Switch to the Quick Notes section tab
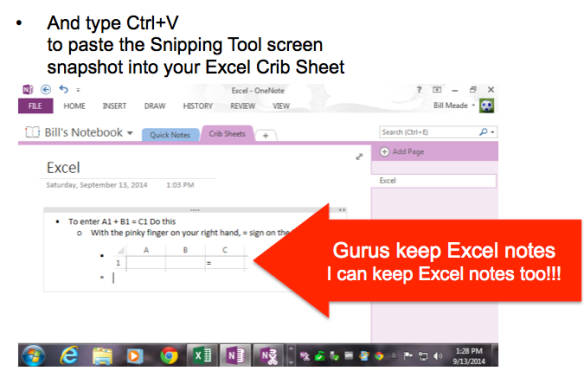The height and width of the screenshot is (371, 584). tap(170, 135)
